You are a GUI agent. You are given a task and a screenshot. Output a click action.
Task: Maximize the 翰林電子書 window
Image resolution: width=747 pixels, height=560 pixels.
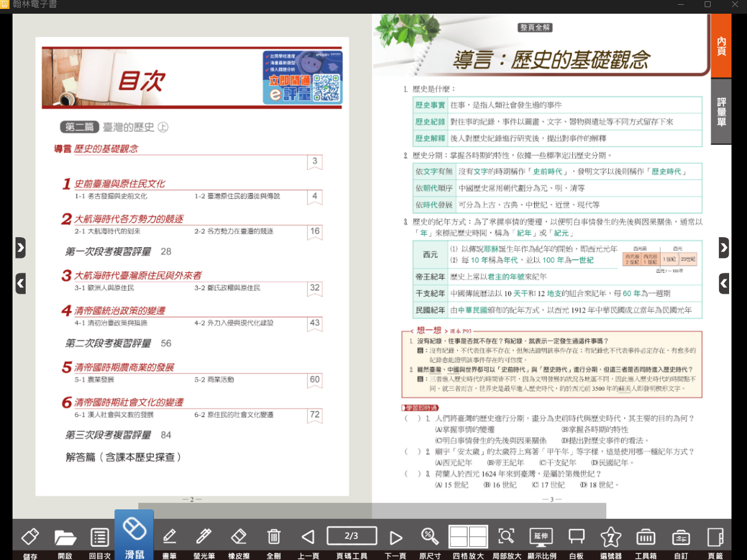pyautogui.click(x=707, y=5)
